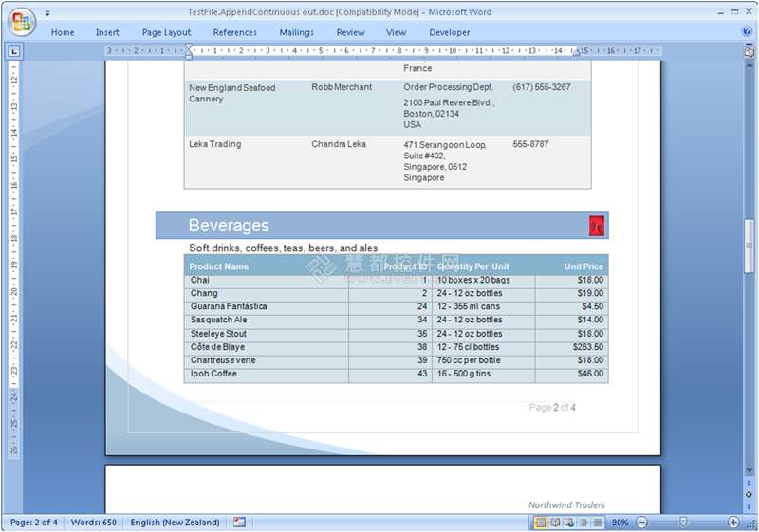Open the Select Browse Object button
Viewport: 759px width, 532px height.
[749, 494]
